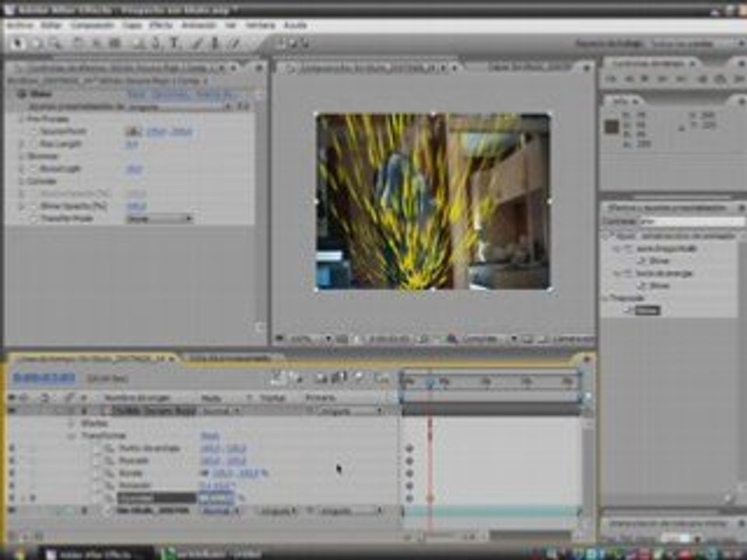The width and height of the screenshot is (747, 560).
Task: Switch to the second timeline tab
Action: [x=230, y=358]
